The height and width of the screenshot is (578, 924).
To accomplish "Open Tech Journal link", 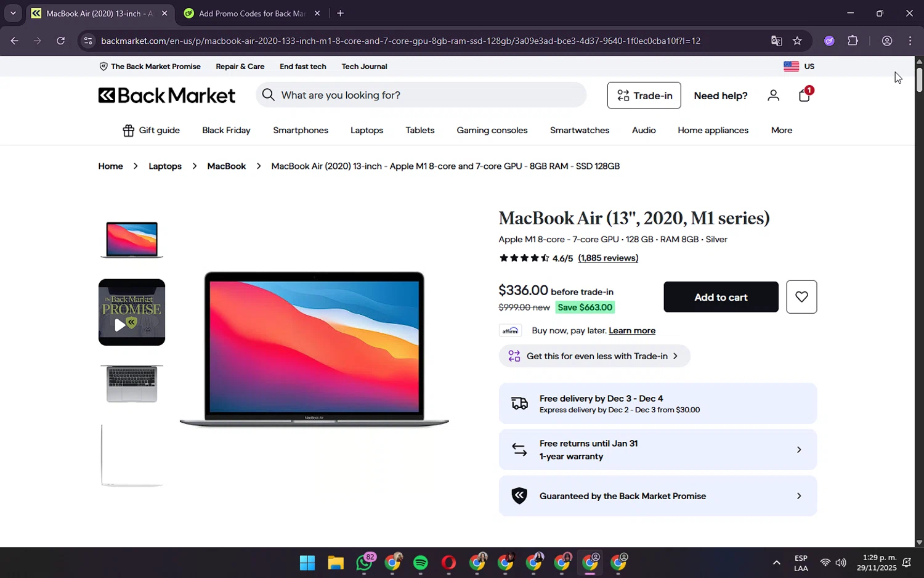I will pyautogui.click(x=365, y=67).
